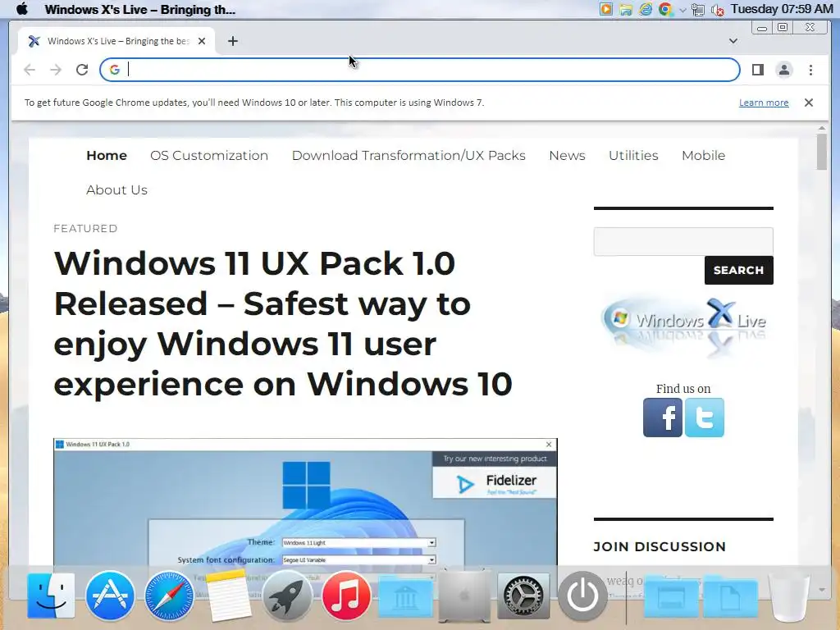Go back with the back arrow
Viewport: 840px width, 630px height.
coord(30,70)
